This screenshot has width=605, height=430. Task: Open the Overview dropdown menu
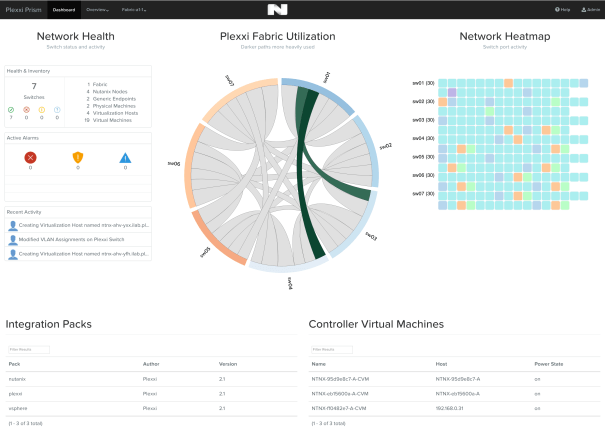[x=98, y=9]
